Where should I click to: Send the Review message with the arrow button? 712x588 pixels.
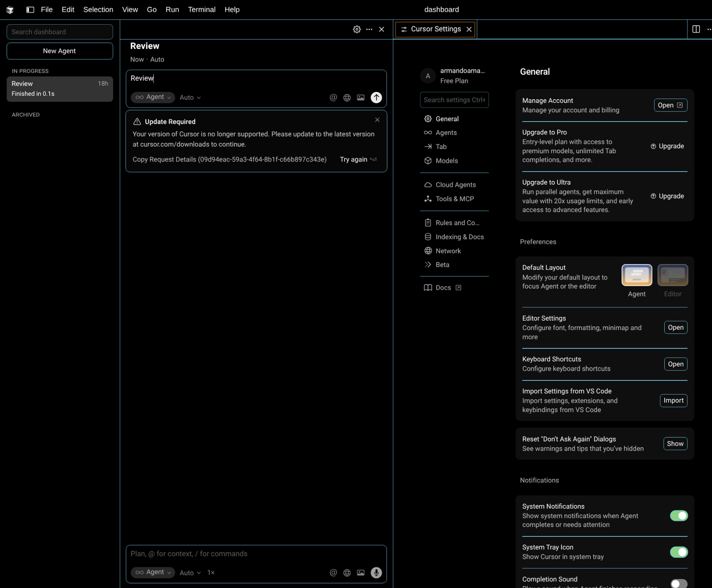click(x=376, y=97)
